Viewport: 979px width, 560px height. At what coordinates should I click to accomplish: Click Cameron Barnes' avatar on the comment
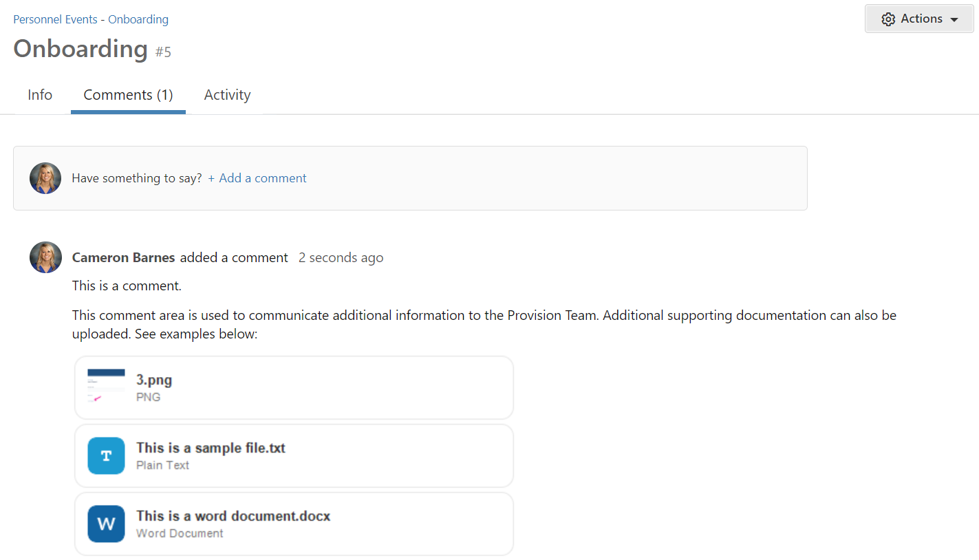point(45,257)
